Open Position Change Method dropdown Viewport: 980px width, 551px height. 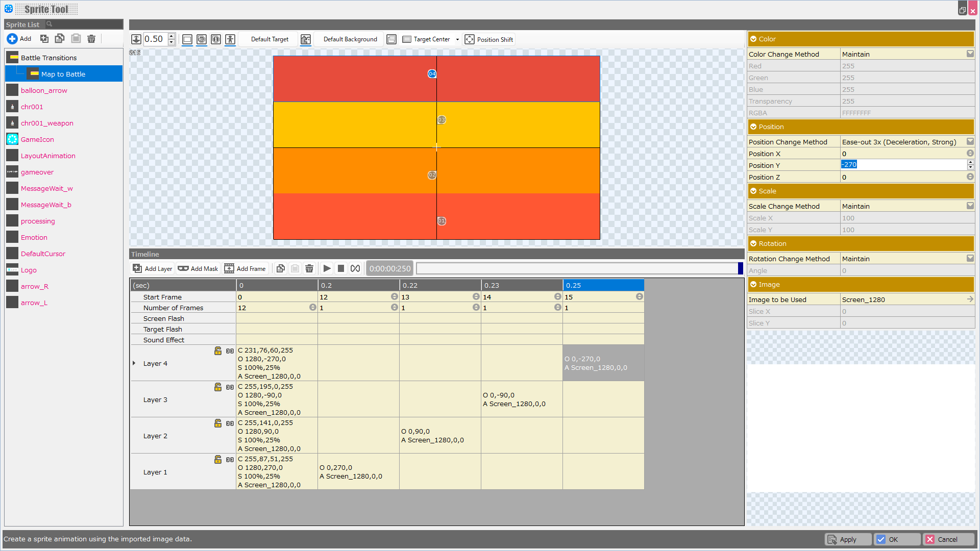pyautogui.click(x=970, y=142)
